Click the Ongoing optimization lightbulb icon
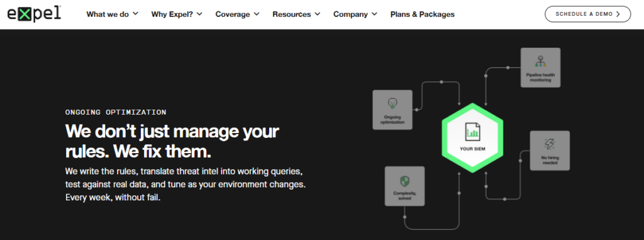The width and height of the screenshot is (644, 240). (x=392, y=103)
